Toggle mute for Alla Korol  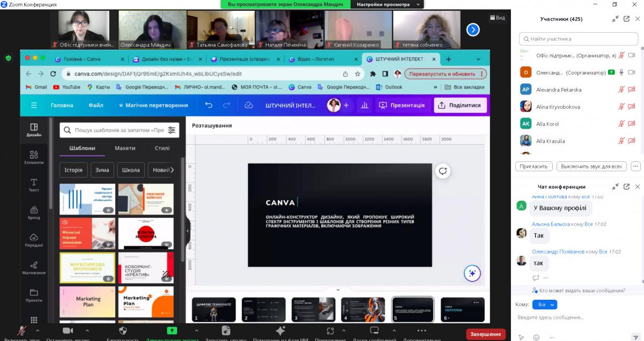(x=621, y=124)
